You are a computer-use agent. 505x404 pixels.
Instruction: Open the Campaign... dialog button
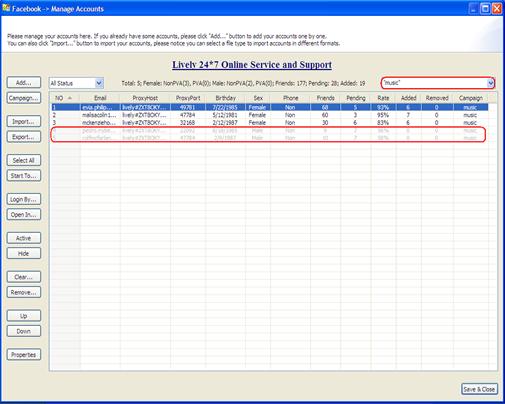(x=24, y=98)
